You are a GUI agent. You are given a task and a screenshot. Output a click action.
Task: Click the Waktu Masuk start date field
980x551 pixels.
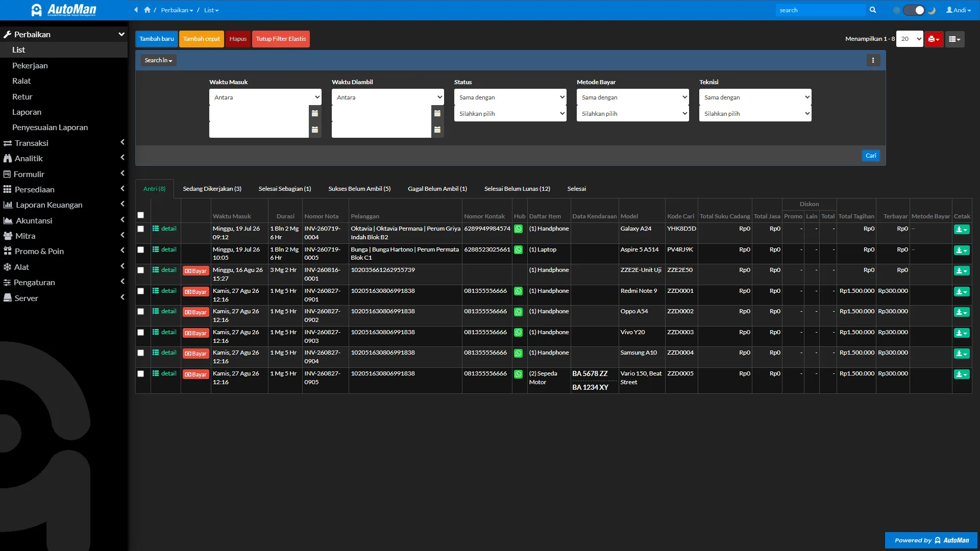point(259,113)
